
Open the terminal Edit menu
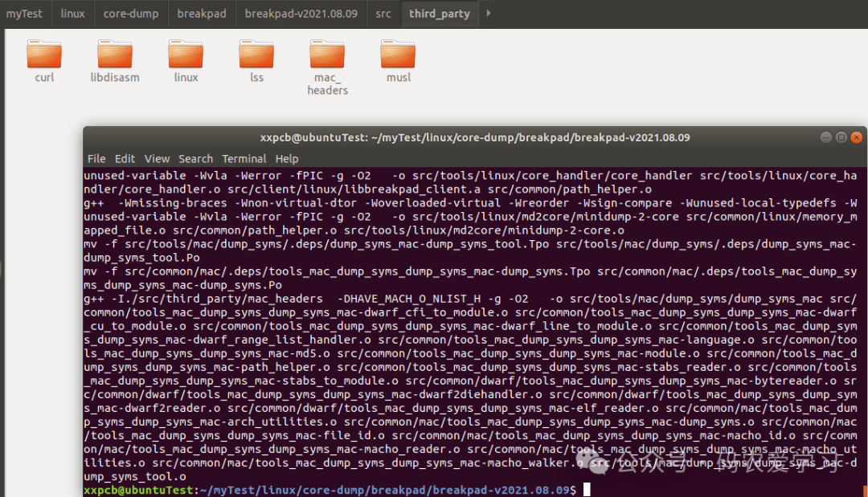click(x=125, y=159)
